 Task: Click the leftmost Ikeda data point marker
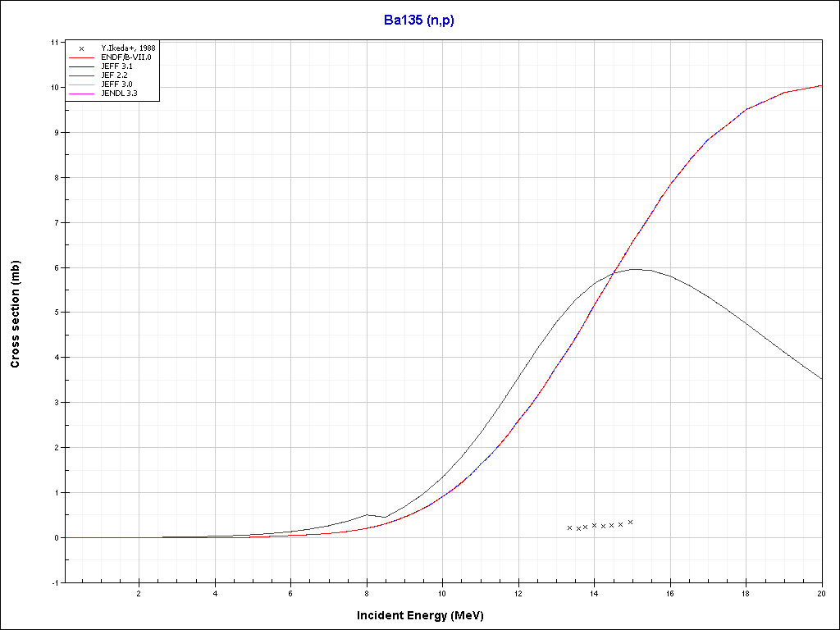(569, 527)
